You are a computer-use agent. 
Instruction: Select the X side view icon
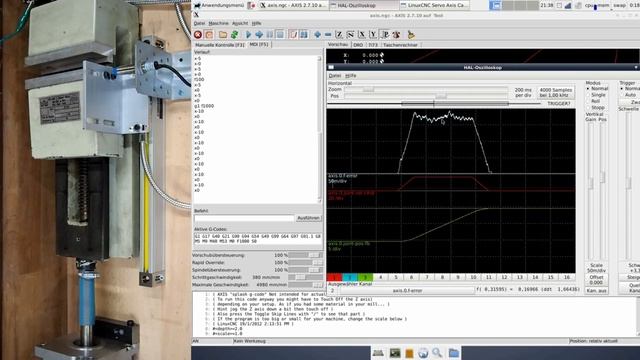(362, 35)
